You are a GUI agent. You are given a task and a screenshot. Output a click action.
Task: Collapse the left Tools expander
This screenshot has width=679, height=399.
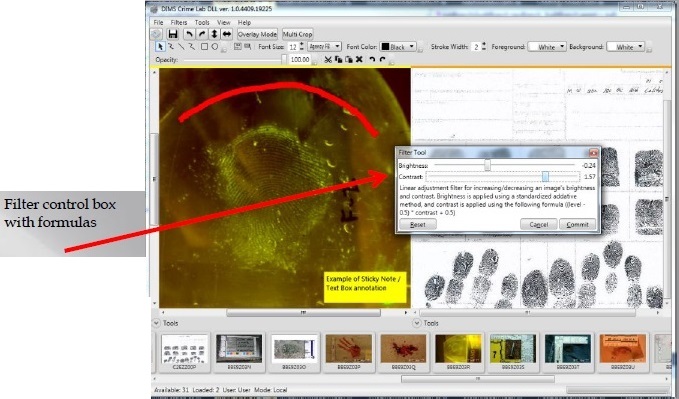coord(156,323)
